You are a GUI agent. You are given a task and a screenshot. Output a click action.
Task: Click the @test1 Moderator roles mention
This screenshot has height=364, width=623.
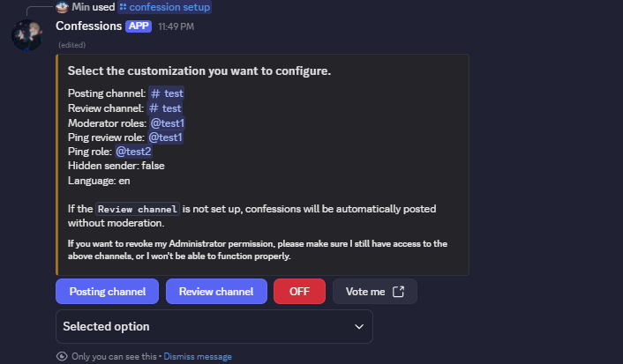(168, 123)
